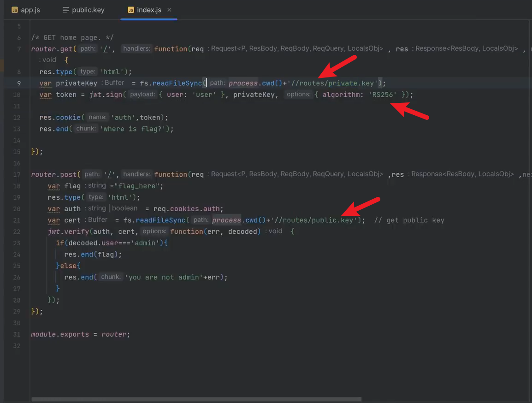Click the 'RS256' algorithm string
532x403 pixels.
(382, 95)
